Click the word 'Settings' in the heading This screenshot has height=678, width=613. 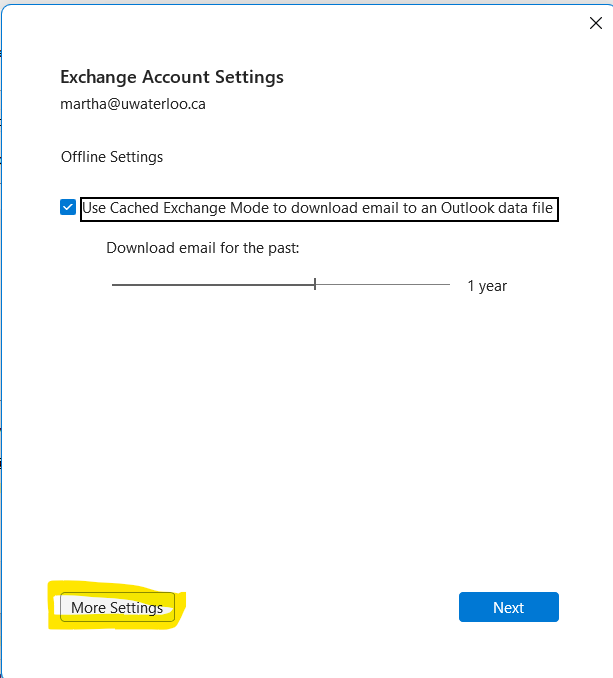coord(252,77)
